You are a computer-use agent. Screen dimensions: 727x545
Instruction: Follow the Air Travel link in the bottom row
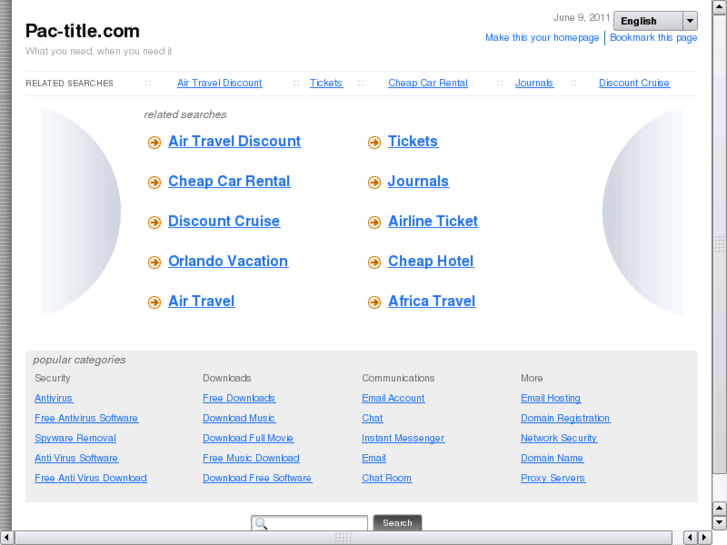[x=201, y=301]
